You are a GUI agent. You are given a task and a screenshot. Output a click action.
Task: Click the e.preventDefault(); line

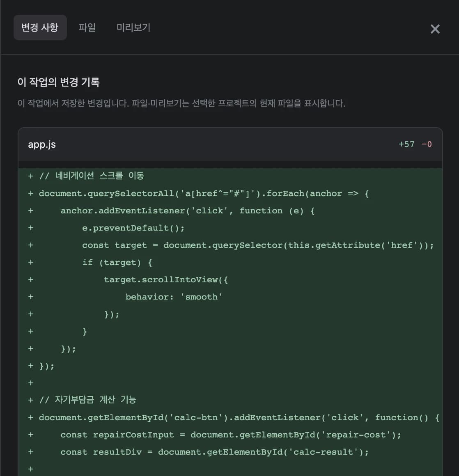[230, 228]
